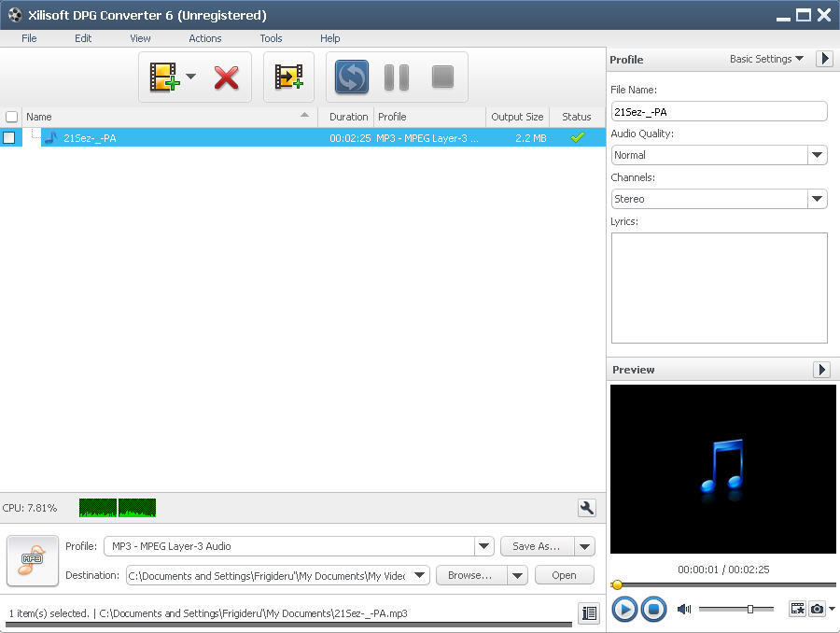Click the Browse button
This screenshot has height=633, width=840.
(470, 575)
